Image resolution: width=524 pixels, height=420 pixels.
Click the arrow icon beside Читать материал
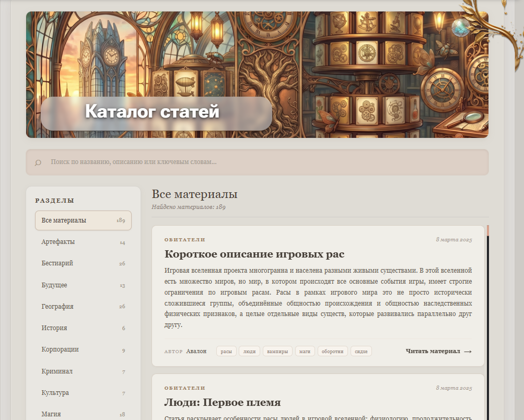coord(468,352)
